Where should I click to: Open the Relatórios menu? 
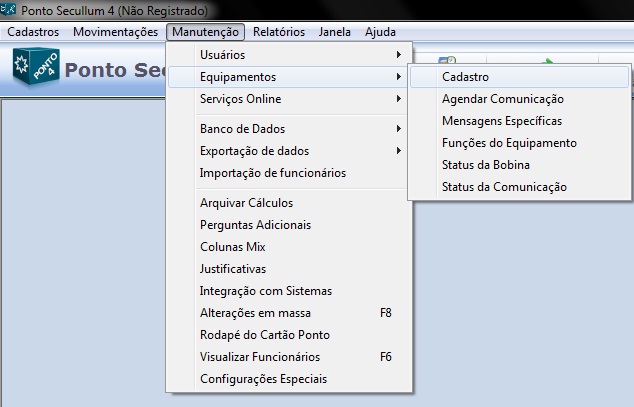pyautogui.click(x=279, y=32)
